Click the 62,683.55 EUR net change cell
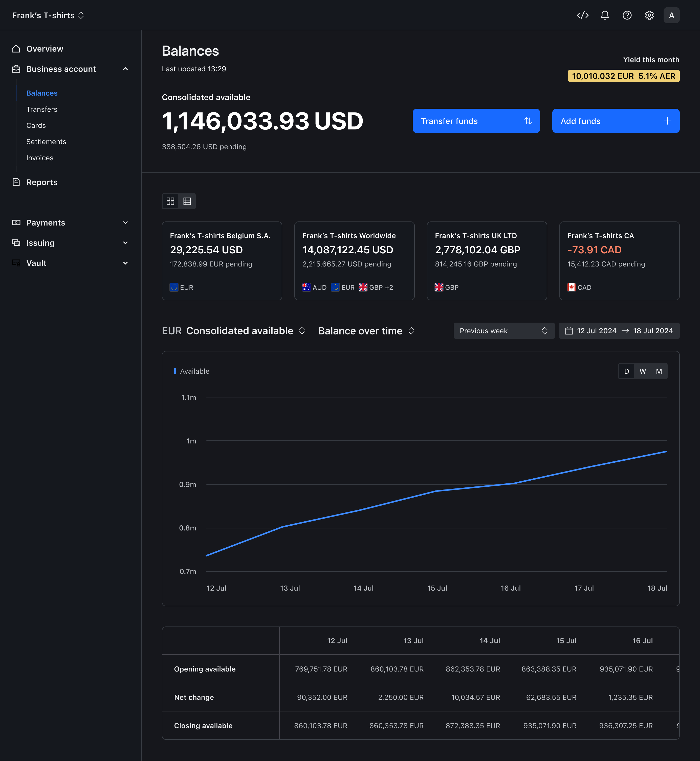Image resolution: width=700 pixels, height=761 pixels. 551,697
